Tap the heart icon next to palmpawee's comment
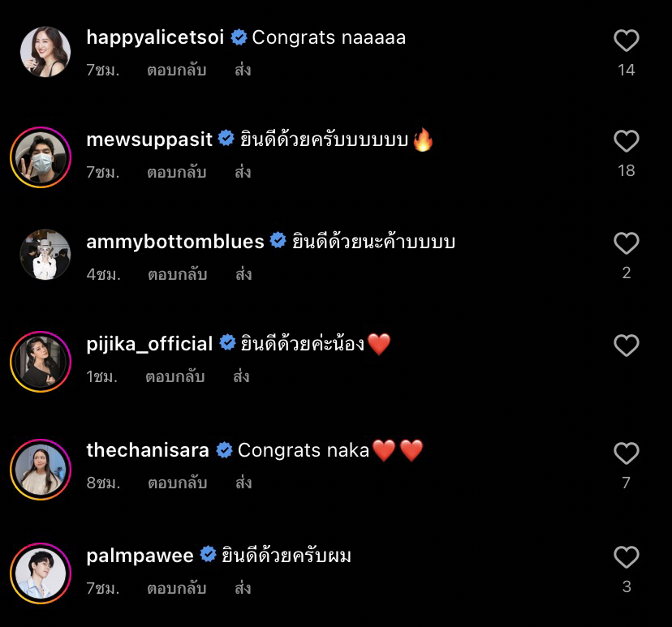The image size is (672, 627). (x=626, y=556)
